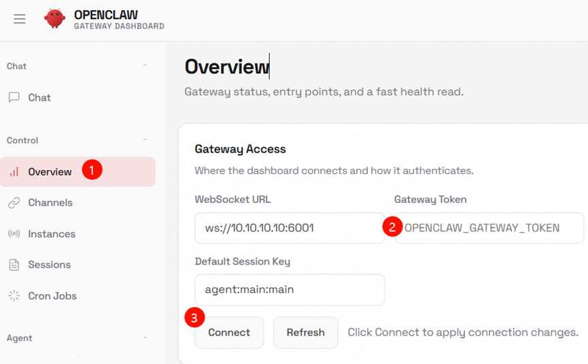Collapse the Agent sidebar section

point(145,338)
